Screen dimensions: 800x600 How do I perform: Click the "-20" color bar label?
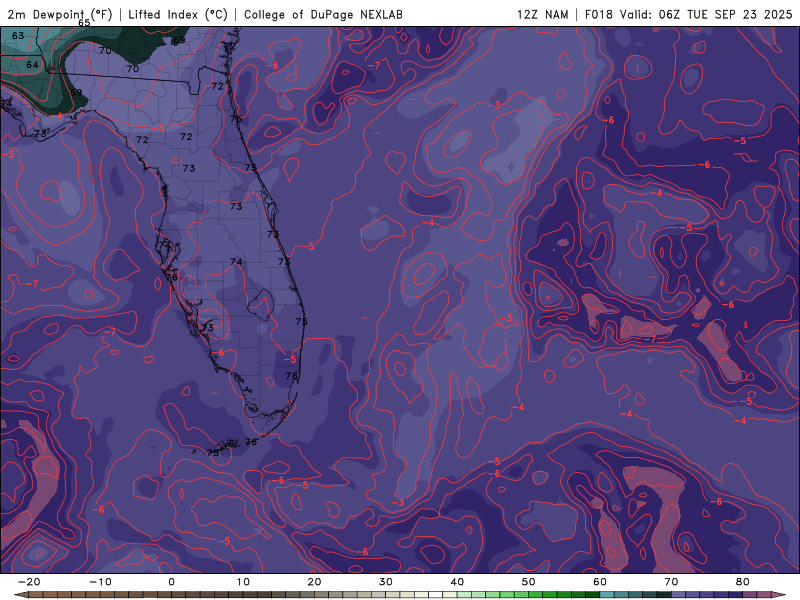(29, 582)
